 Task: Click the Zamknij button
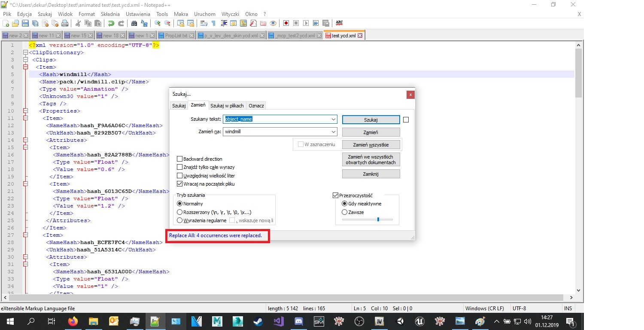(x=371, y=174)
